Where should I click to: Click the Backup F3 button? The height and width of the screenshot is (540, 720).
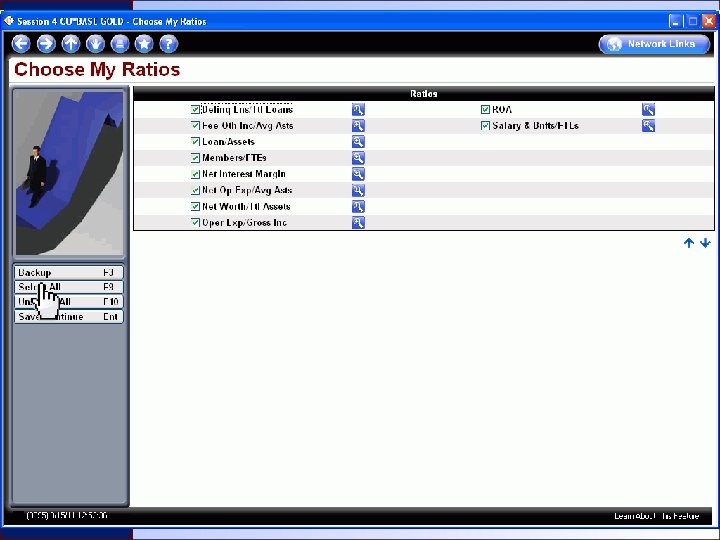(69, 273)
